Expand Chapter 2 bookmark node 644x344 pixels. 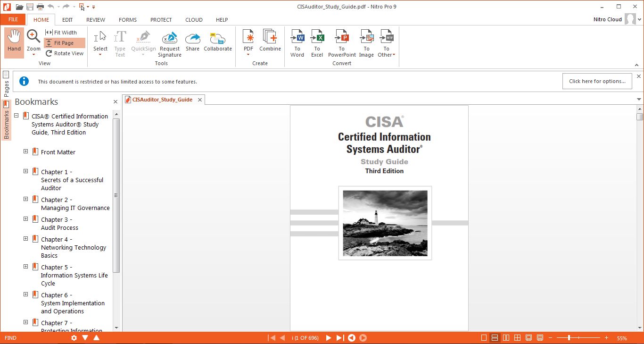coord(26,199)
